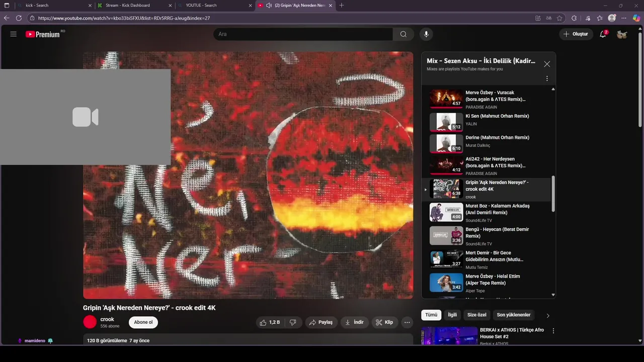This screenshot has width=644, height=362.
Task: Click the mamideno label at bottom left
Action: (x=35, y=341)
